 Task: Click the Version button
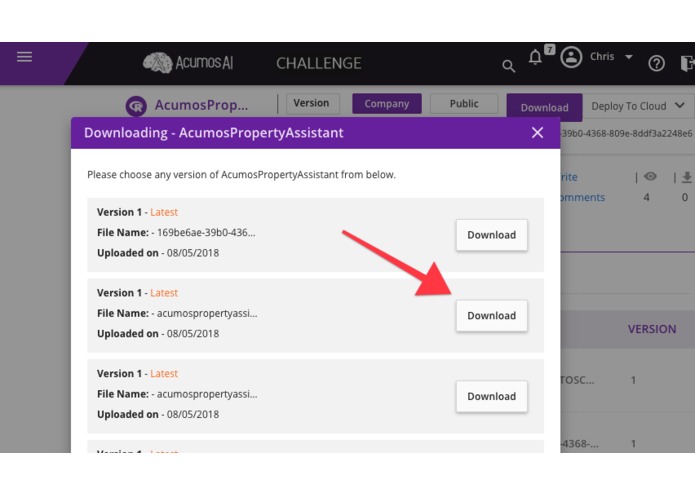tap(312, 103)
